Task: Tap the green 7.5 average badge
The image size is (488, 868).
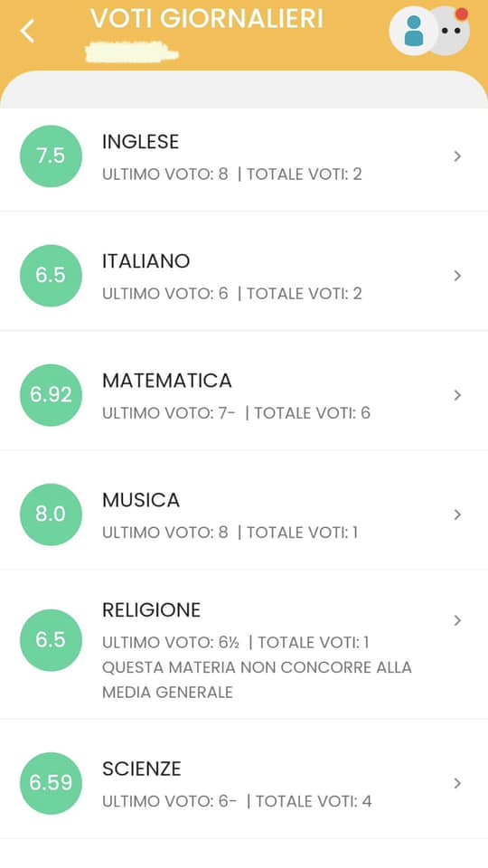Action: pyautogui.click(x=51, y=156)
